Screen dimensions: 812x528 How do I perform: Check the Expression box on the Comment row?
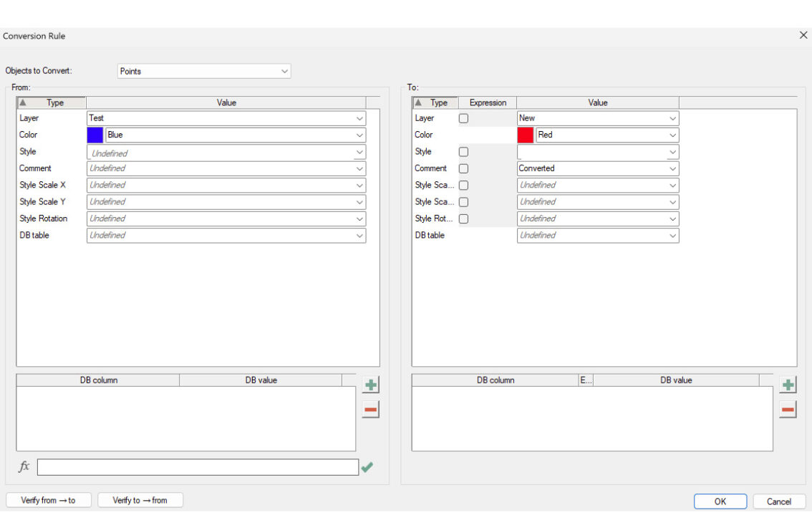(x=462, y=168)
